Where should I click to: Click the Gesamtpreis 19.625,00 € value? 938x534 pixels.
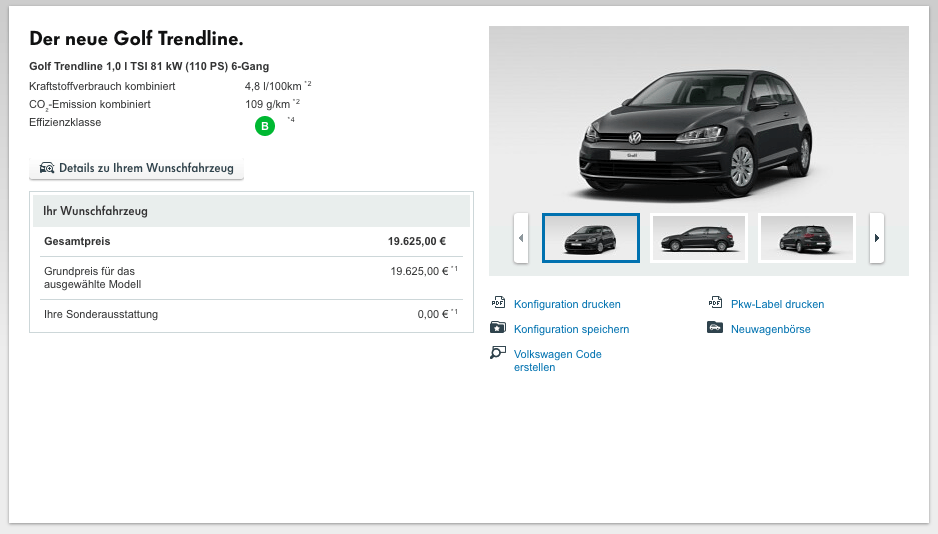(x=417, y=242)
